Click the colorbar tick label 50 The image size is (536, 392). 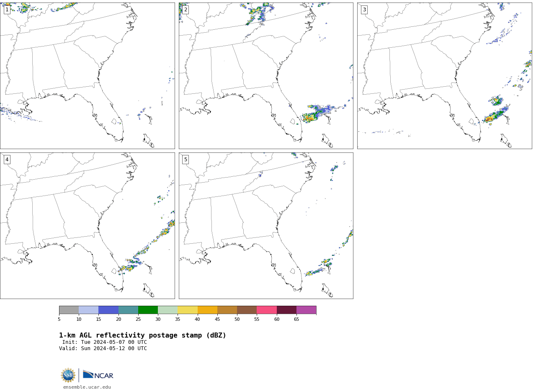237,320
